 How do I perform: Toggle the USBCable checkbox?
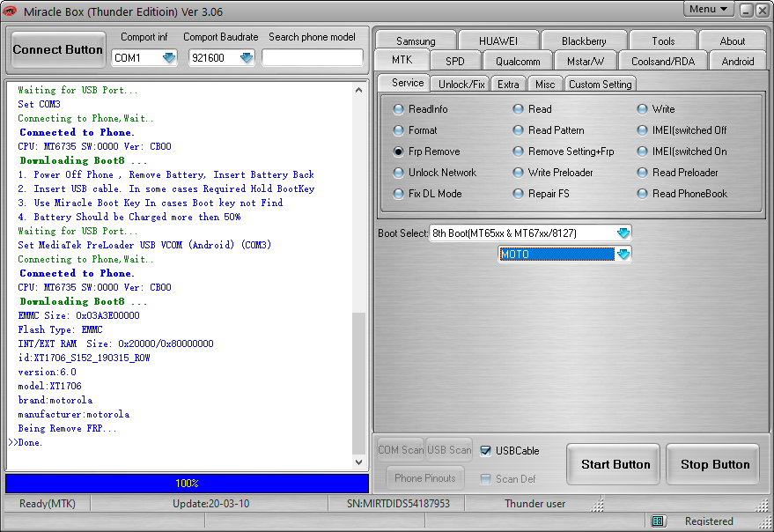point(486,450)
